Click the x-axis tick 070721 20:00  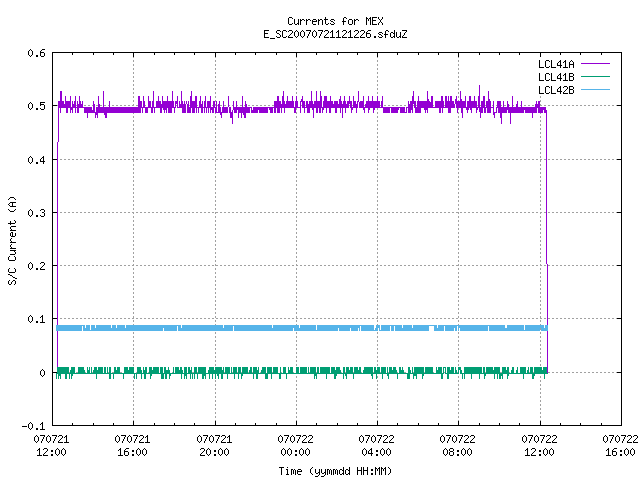(214, 445)
